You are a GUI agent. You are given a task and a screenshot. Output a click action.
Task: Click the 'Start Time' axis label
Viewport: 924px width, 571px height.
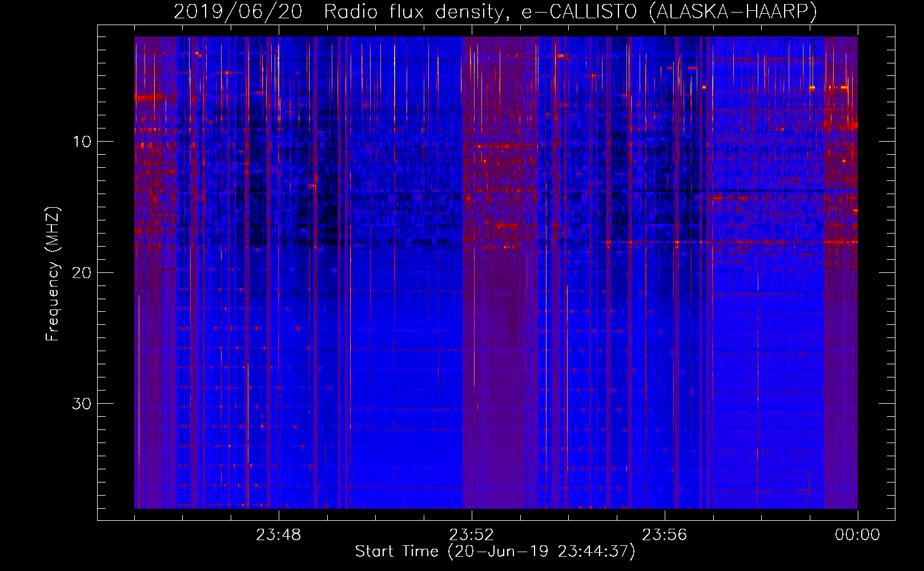pos(495,552)
